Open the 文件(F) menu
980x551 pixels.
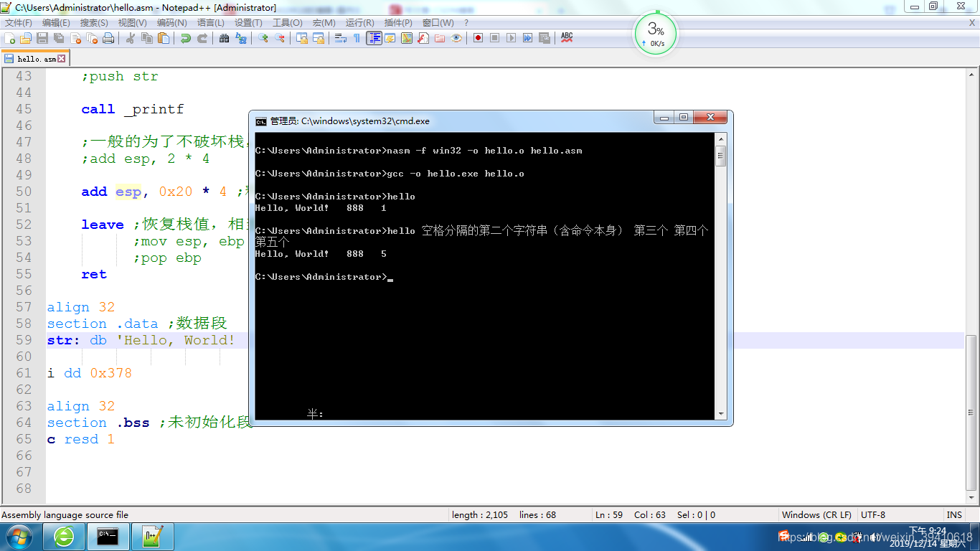[x=16, y=22]
